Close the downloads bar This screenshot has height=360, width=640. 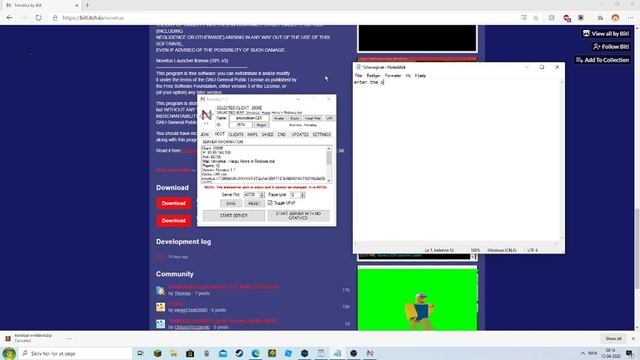coord(633,339)
